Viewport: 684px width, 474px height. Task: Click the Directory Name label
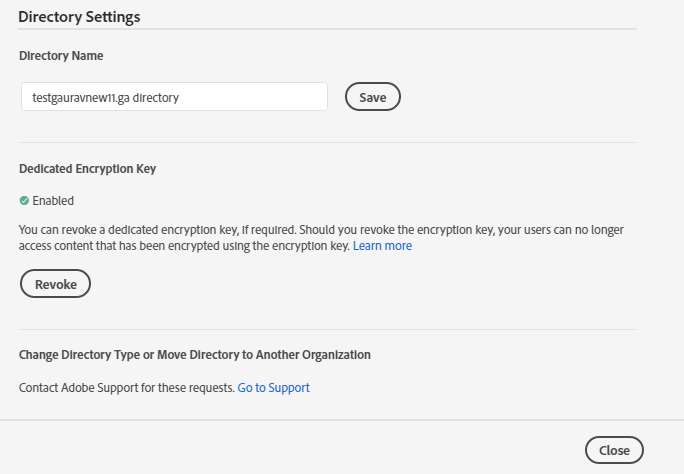(x=61, y=56)
